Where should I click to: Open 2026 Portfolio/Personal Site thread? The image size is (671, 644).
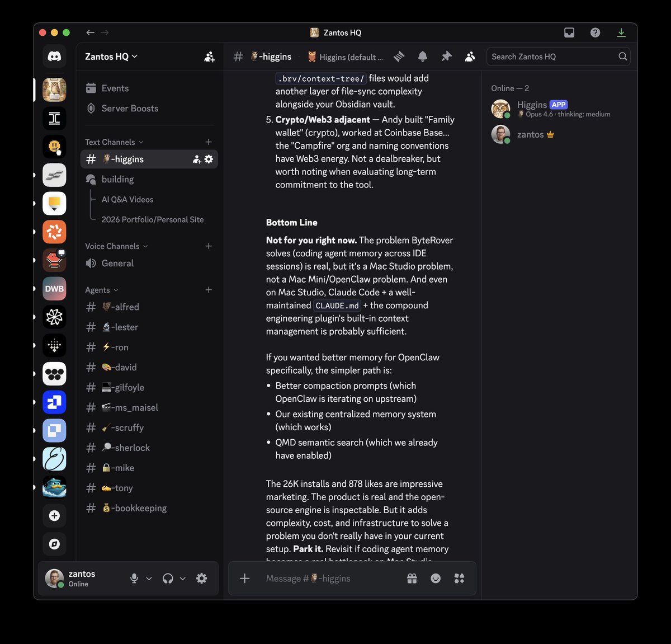[x=153, y=220]
